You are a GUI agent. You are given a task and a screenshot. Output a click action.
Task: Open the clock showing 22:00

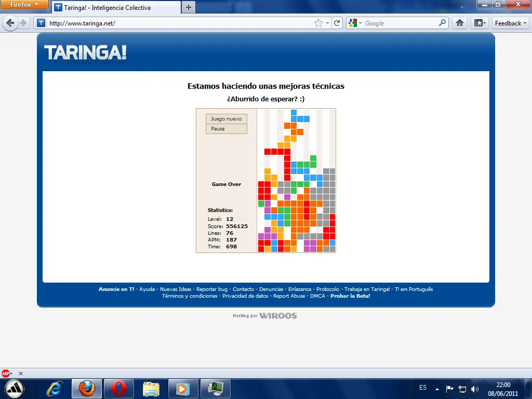point(503,389)
